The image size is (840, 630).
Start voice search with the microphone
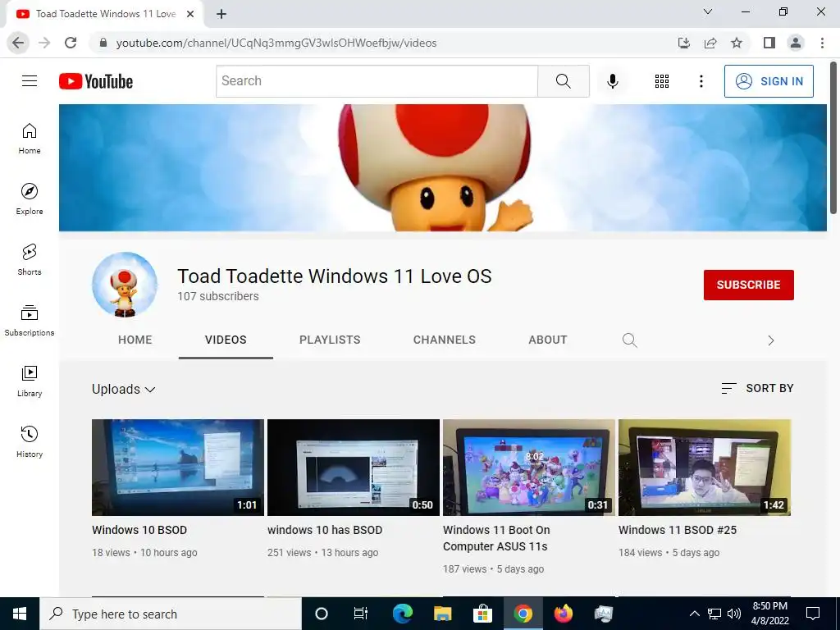pos(612,81)
